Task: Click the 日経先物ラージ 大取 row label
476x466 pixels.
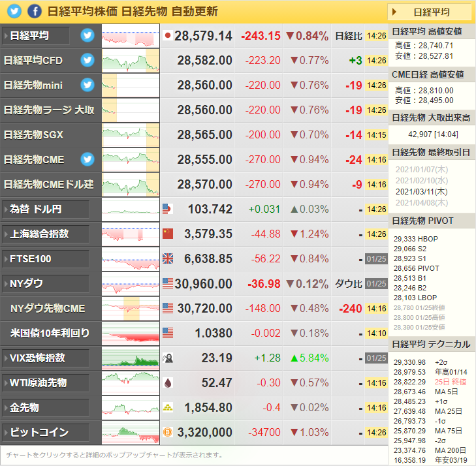Action: click(x=49, y=110)
